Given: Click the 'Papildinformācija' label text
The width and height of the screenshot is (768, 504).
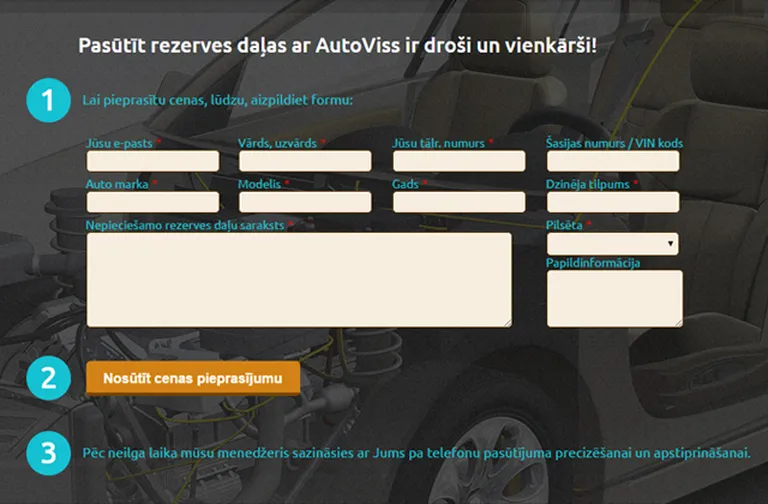Looking at the screenshot, I should pyautogui.click(x=593, y=263).
